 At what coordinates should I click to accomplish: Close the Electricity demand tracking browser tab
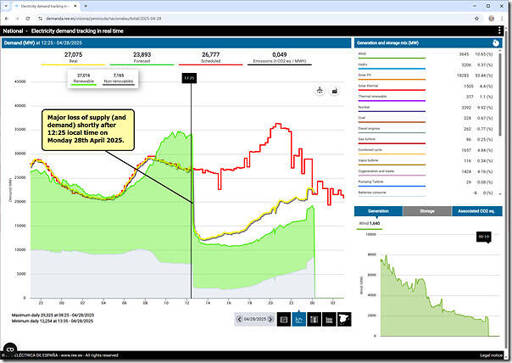[x=75, y=6]
